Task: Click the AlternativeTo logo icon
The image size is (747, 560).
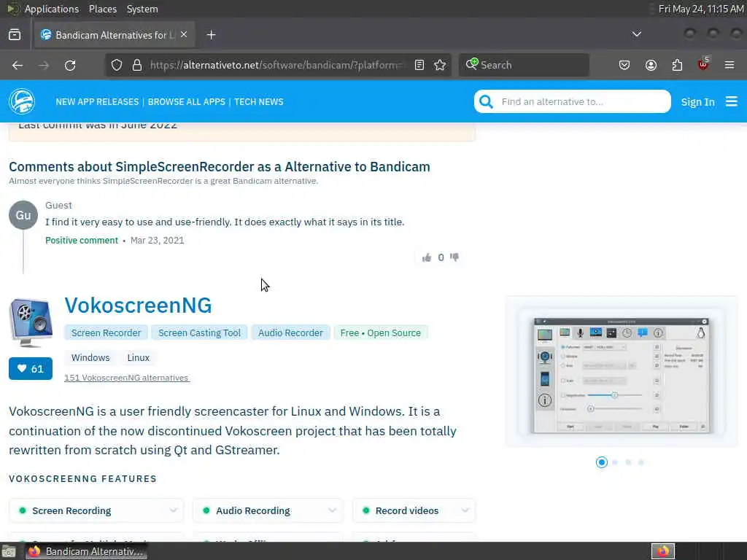Action: click(22, 101)
